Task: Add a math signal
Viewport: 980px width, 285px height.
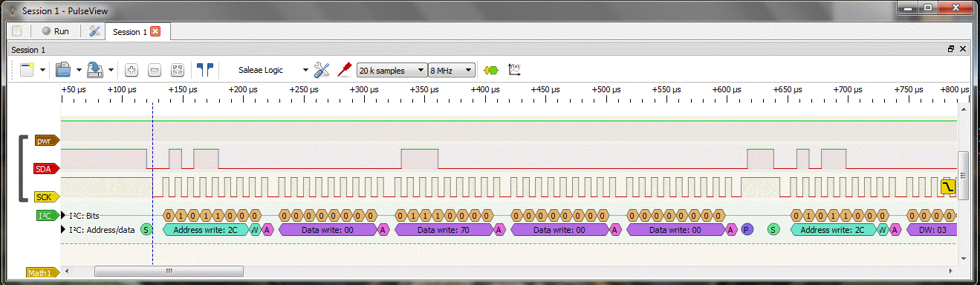Action: pyautogui.click(x=513, y=70)
